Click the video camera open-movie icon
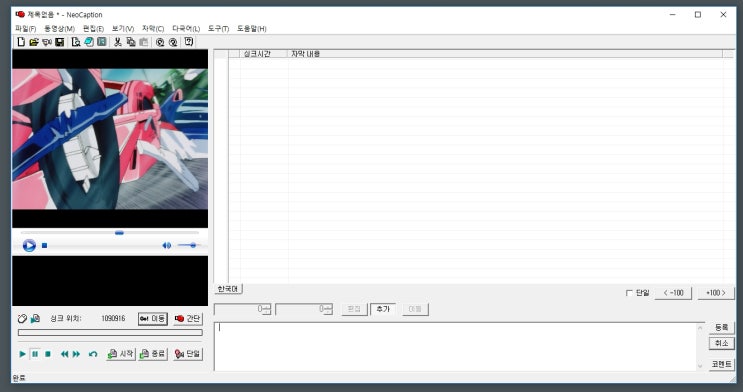 coord(46,42)
